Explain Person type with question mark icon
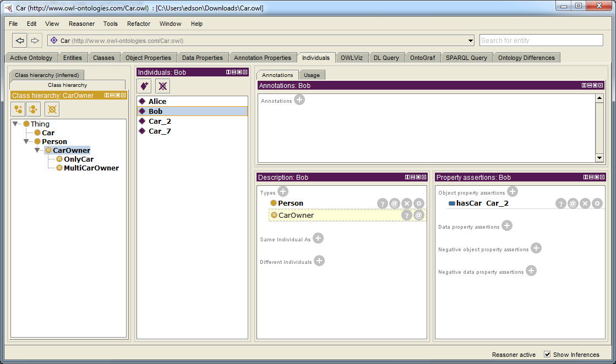Screen dimensions: 616x364 (x=382, y=203)
